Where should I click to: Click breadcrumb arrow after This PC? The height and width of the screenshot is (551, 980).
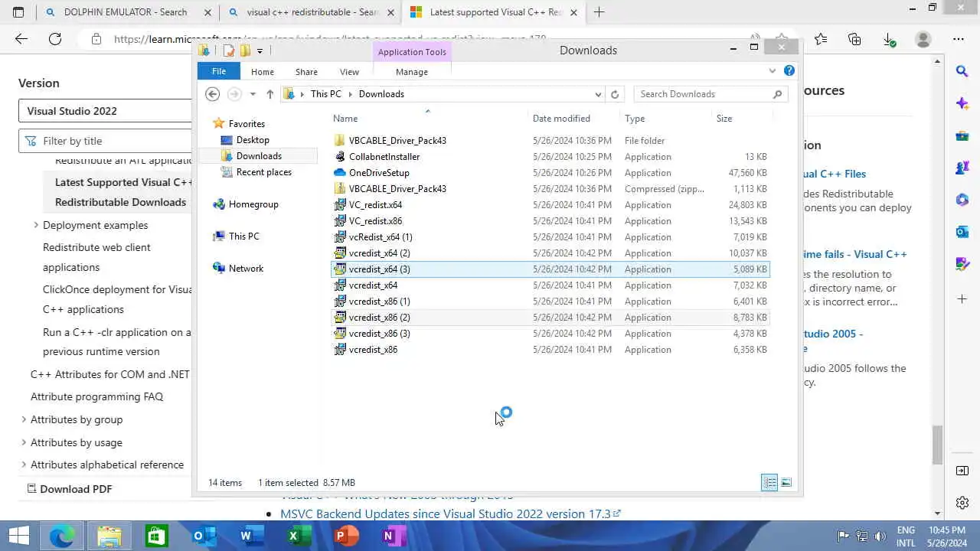click(351, 94)
